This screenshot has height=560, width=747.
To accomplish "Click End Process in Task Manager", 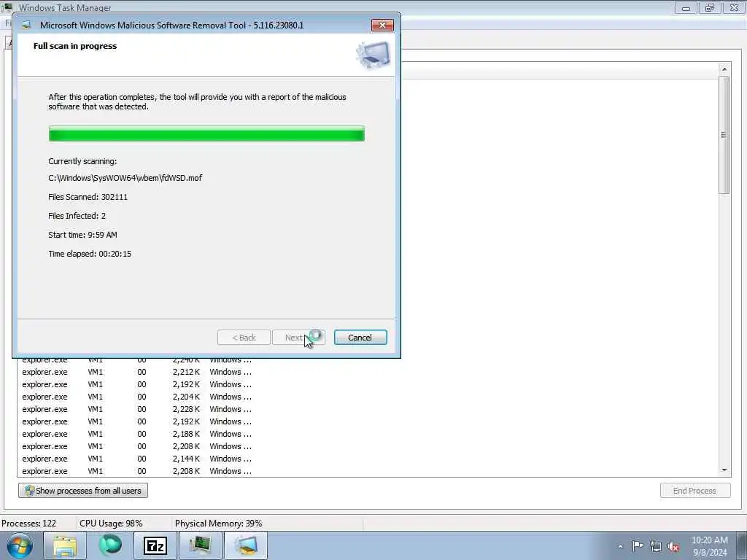I will coord(694,491).
